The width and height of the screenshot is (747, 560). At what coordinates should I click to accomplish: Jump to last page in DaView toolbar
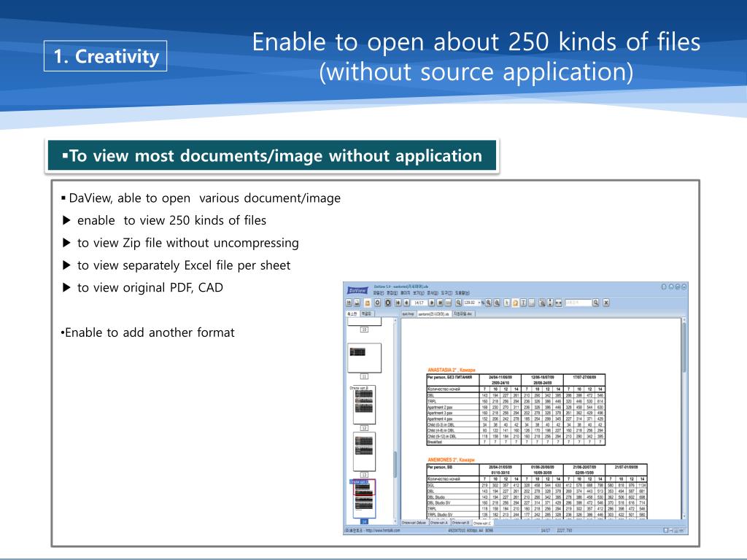[x=440, y=303]
